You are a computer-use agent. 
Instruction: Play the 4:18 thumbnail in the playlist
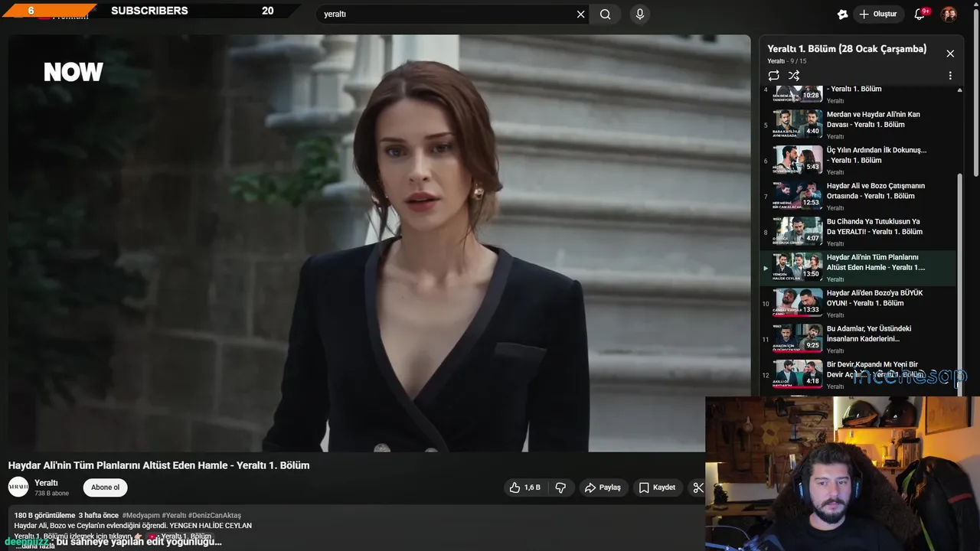pos(798,374)
